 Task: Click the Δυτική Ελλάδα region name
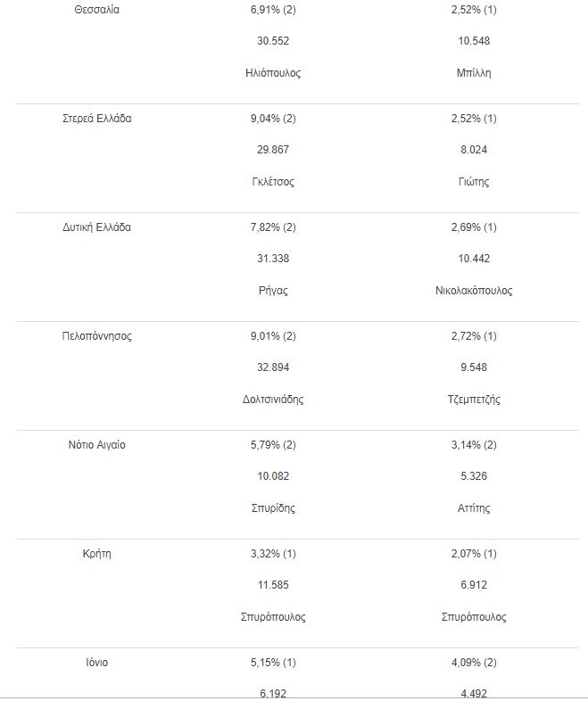pos(97,227)
